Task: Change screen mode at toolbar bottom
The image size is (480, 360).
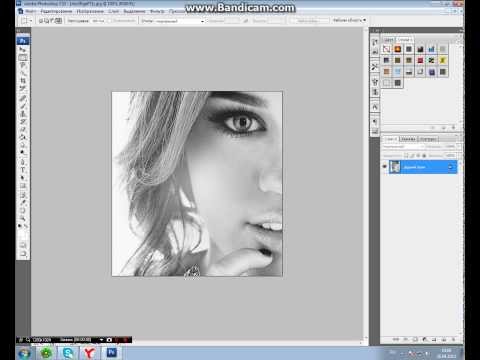Action: [23, 254]
